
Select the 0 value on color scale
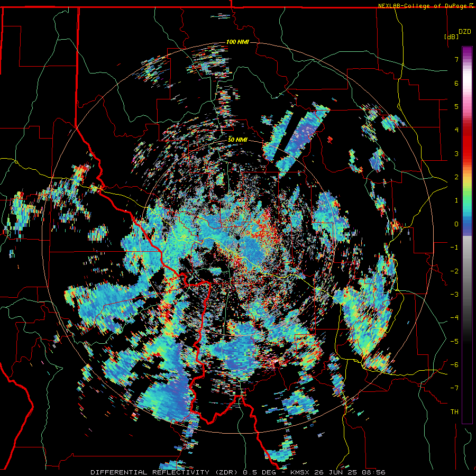pos(456,224)
